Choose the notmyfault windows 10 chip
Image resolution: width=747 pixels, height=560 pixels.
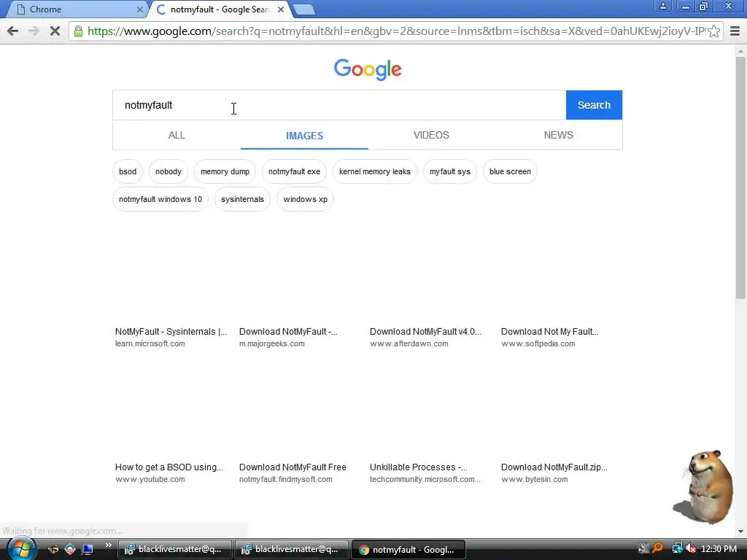[x=160, y=199]
